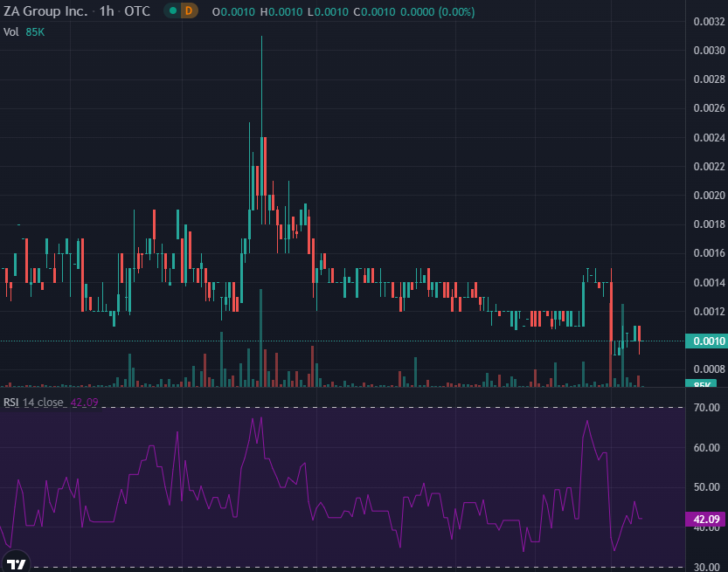Click the 0.0008 price axis label

click(709, 369)
